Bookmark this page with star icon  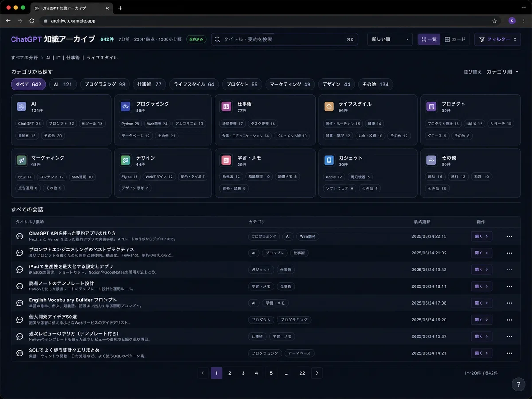point(494,20)
